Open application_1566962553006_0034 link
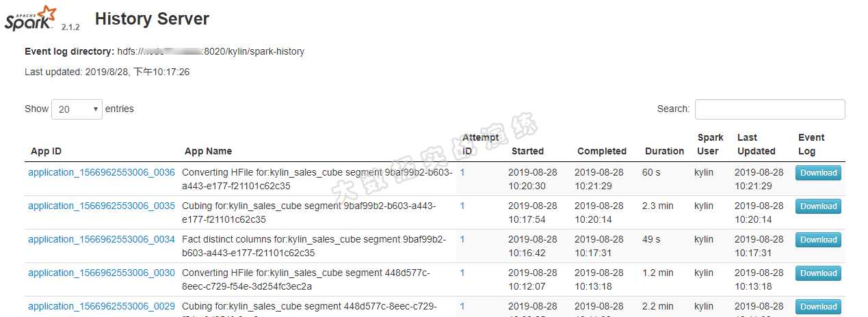The height and width of the screenshot is (317, 868). tap(101, 239)
